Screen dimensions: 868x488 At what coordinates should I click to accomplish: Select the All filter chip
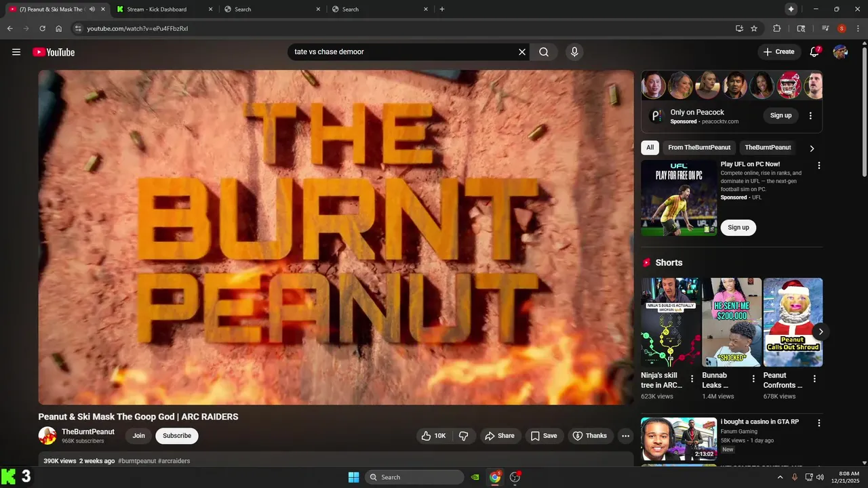pyautogui.click(x=650, y=147)
